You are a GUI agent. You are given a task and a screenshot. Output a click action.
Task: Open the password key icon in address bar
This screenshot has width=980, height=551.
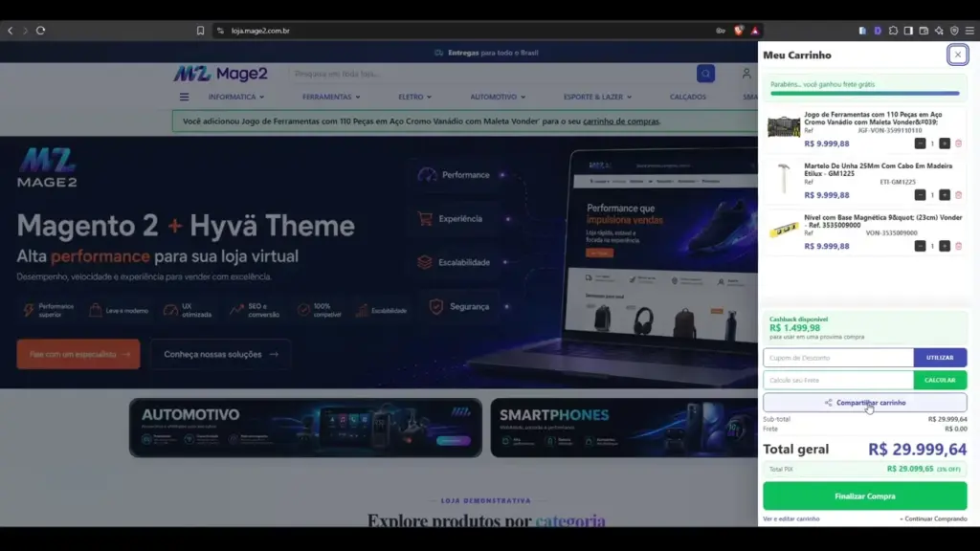tap(721, 31)
